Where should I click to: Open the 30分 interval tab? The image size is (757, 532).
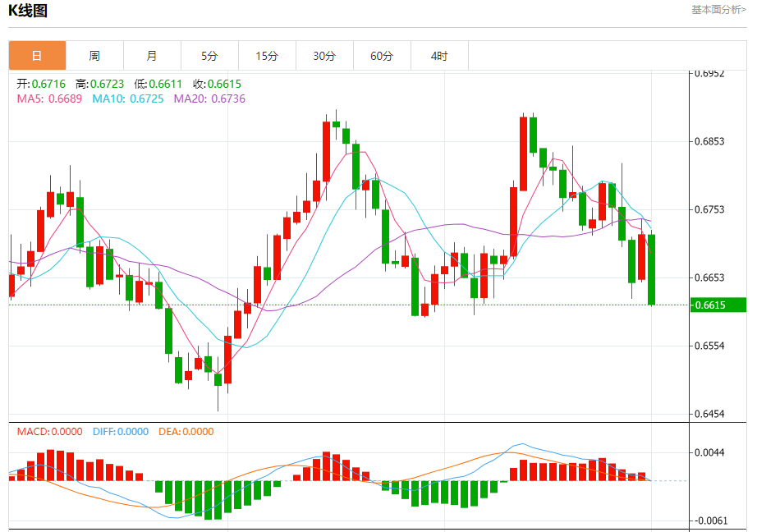point(324,56)
